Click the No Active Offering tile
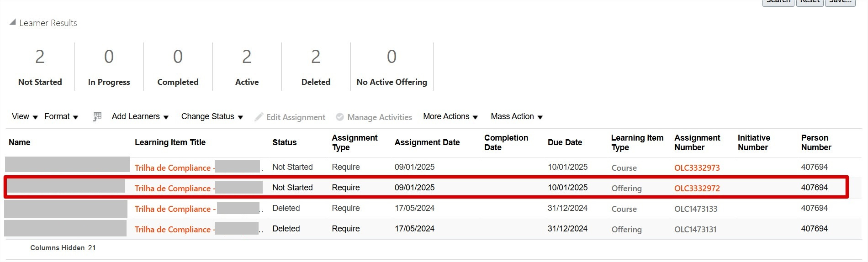Screen dimensions: 868x262 tap(392, 67)
